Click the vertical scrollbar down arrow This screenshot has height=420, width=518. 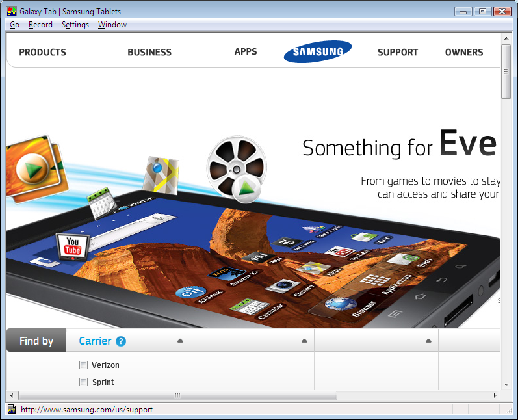(x=506, y=384)
